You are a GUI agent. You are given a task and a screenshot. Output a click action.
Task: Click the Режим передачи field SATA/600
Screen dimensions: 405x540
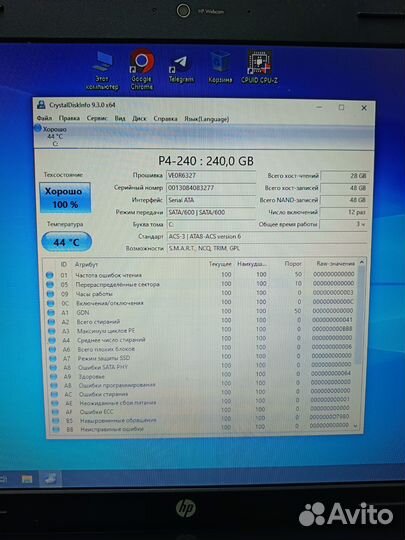coord(211,212)
